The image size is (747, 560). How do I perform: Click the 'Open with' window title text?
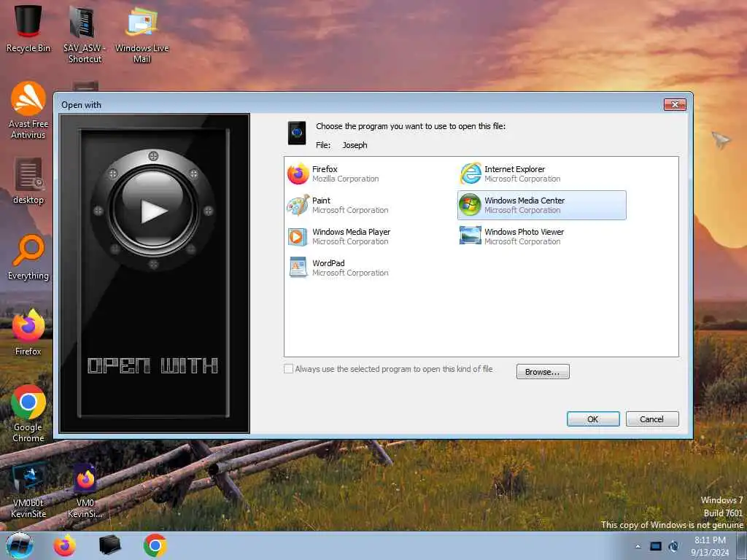pyautogui.click(x=81, y=105)
